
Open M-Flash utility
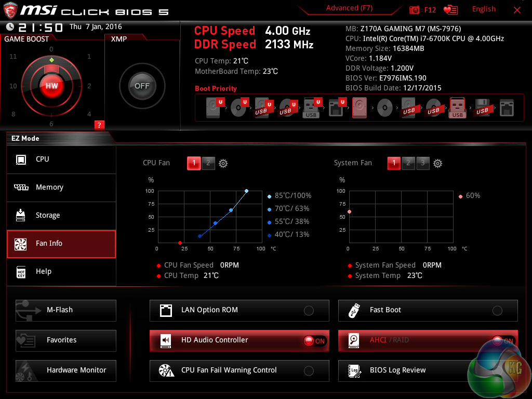click(66, 311)
